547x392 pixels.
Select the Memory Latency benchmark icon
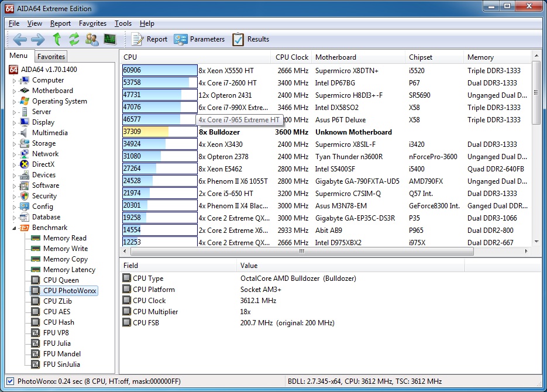click(x=36, y=269)
